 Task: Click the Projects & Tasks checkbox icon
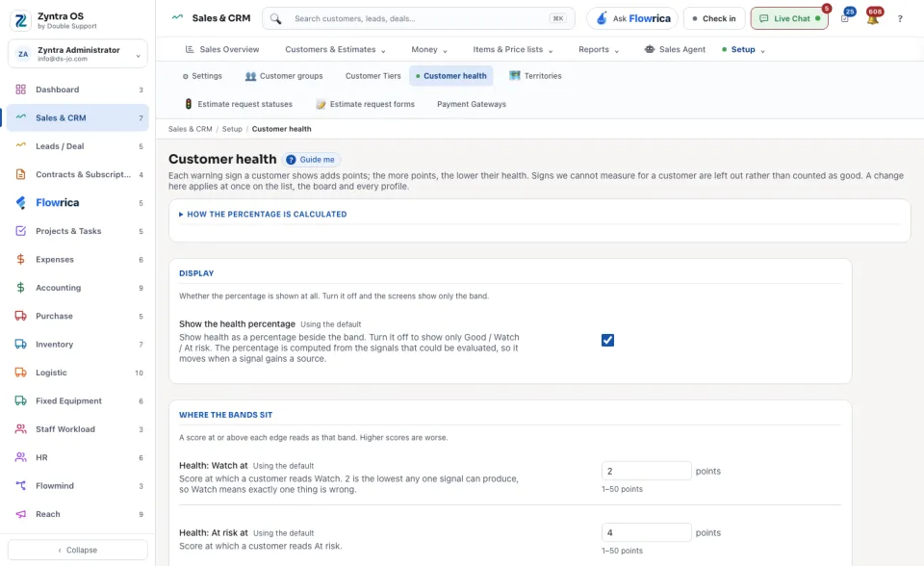(20, 231)
